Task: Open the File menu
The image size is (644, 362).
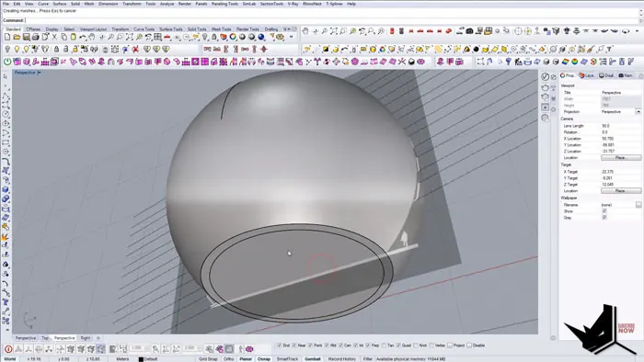Action: pos(6,4)
